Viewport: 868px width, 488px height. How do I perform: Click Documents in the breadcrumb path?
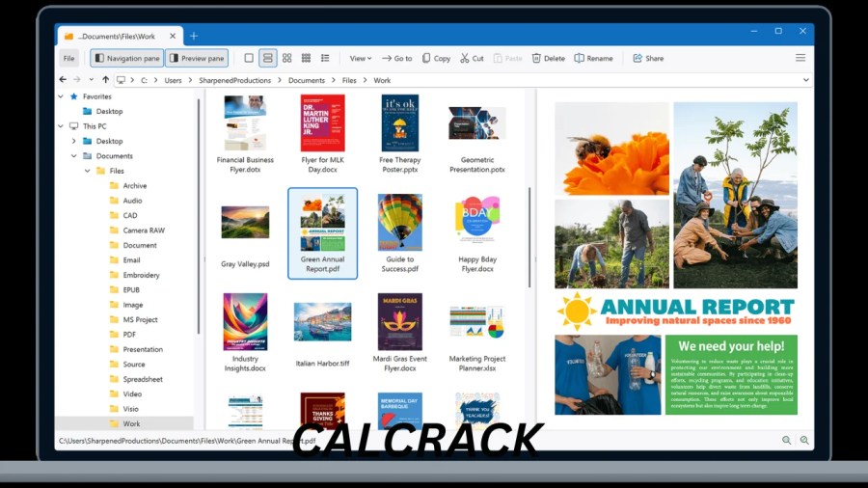click(x=306, y=80)
